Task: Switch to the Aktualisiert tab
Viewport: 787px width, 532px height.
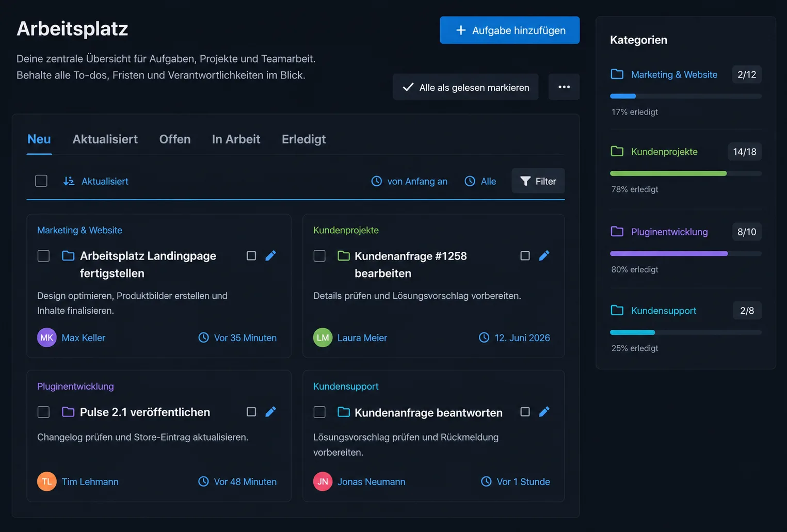Action: (x=105, y=139)
